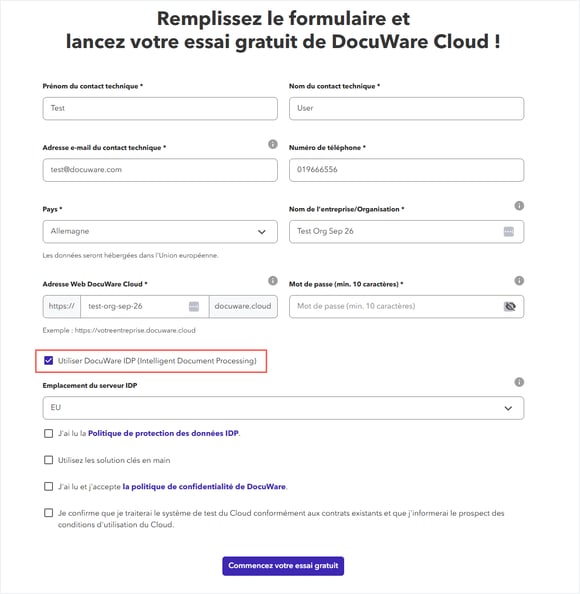Click Mot de passe input field

click(x=406, y=306)
